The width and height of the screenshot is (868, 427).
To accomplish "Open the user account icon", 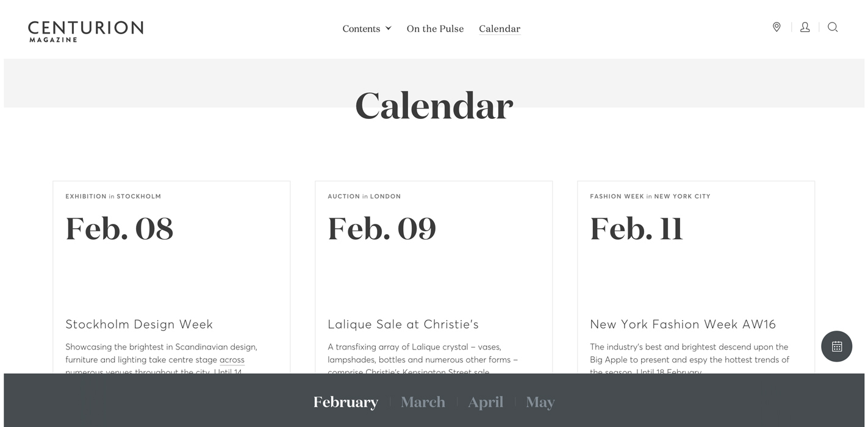I will point(805,27).
